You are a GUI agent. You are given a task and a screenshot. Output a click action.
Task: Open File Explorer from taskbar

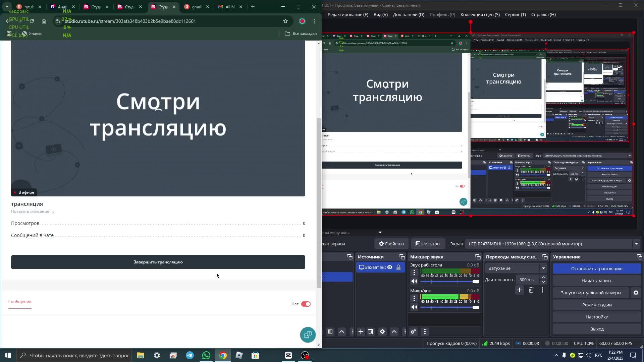[140, 355]
